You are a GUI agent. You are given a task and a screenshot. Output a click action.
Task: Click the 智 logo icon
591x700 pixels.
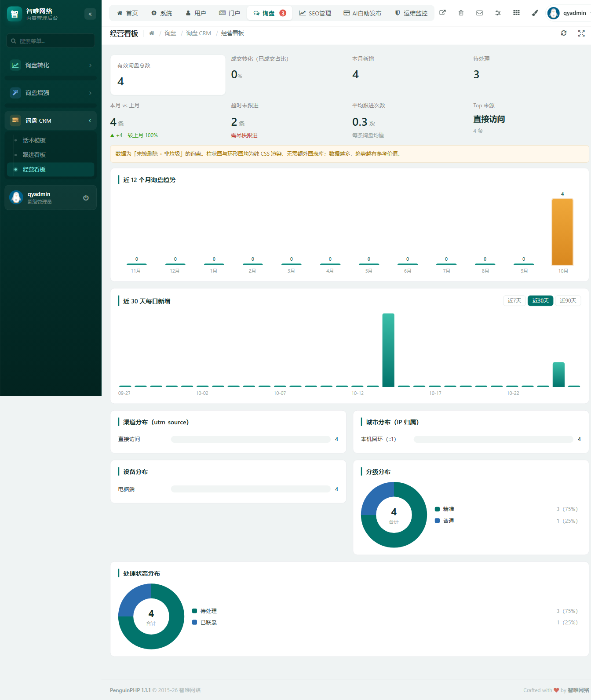click(14, 14)
